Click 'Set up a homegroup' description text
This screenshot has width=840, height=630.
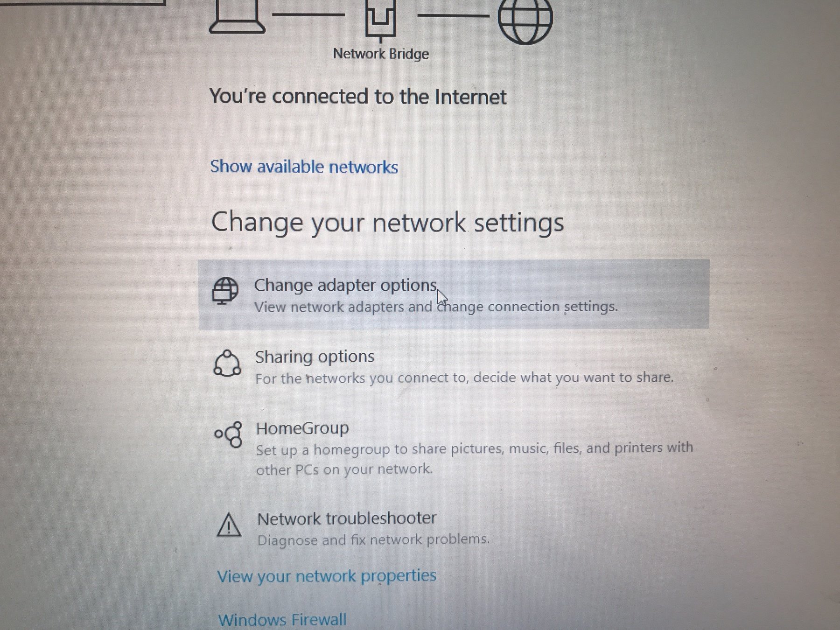(x=474, y=459)
